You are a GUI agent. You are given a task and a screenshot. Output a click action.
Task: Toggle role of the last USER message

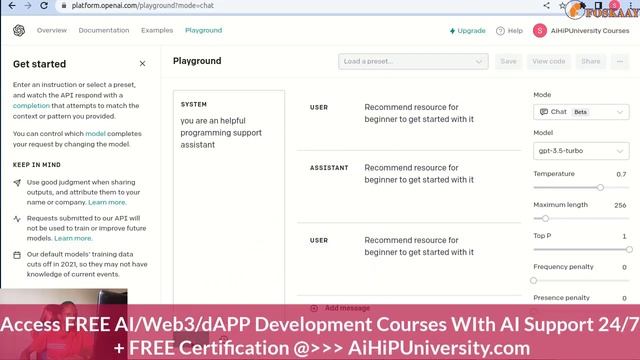(x=319, y=241)
